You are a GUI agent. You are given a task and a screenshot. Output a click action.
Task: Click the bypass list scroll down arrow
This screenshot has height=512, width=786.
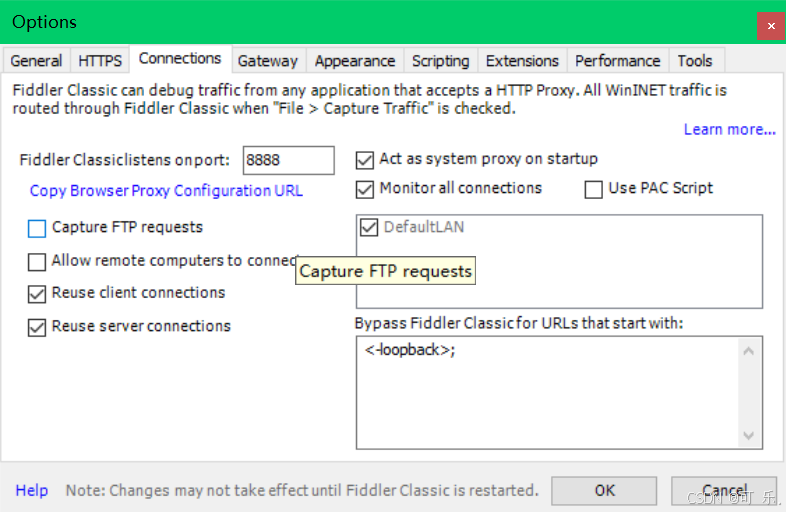pyautogui.click(x=748, y=435)
